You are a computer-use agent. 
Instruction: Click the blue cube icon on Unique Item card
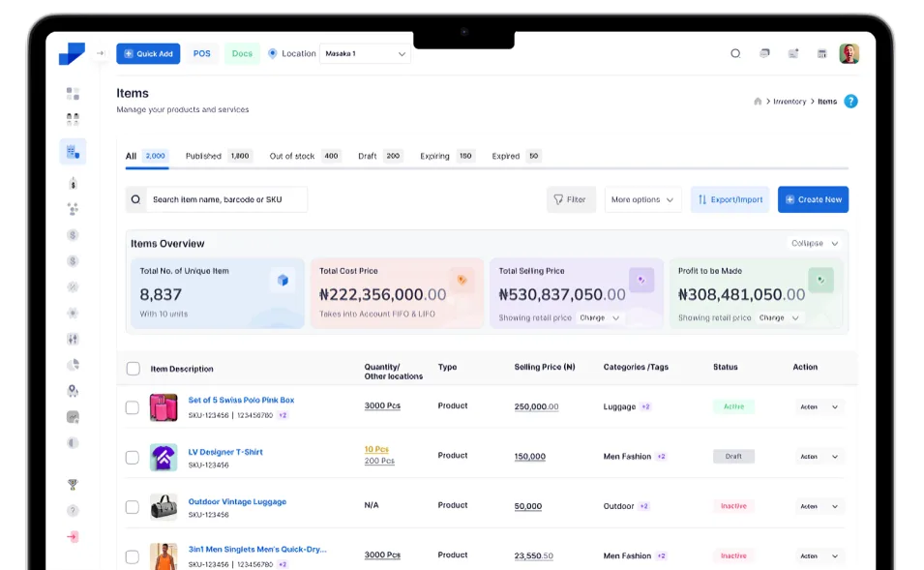point(283,280)
